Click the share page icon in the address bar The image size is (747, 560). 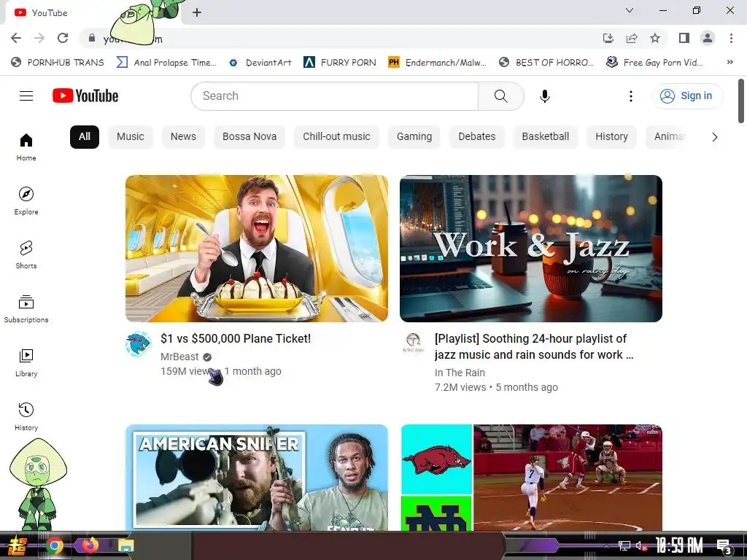point(632,38)
